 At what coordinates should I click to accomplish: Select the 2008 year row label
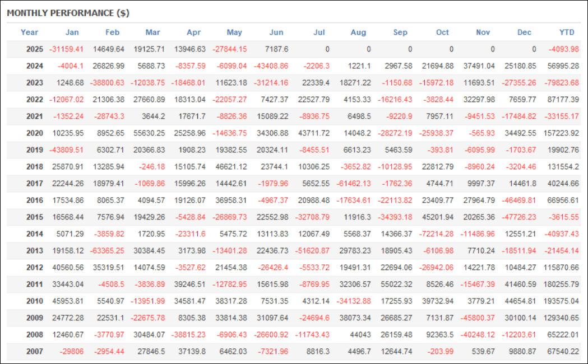pyautogui.click(x=35, y=335)
